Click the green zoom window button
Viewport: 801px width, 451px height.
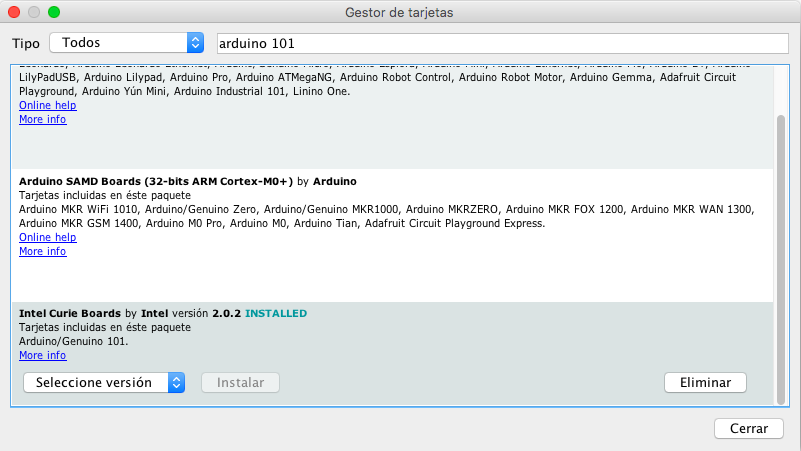point(54,12)
